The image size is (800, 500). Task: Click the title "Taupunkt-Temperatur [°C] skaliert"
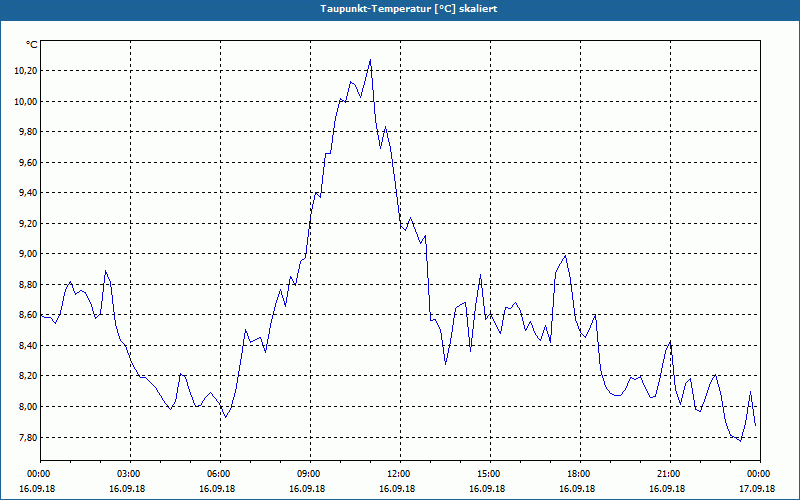408,9
